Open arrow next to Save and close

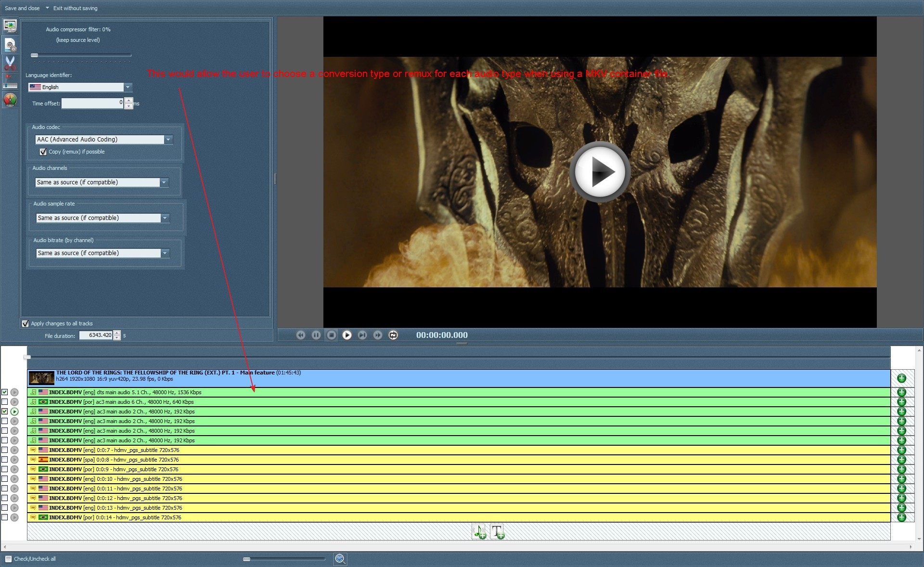(47, 8)
